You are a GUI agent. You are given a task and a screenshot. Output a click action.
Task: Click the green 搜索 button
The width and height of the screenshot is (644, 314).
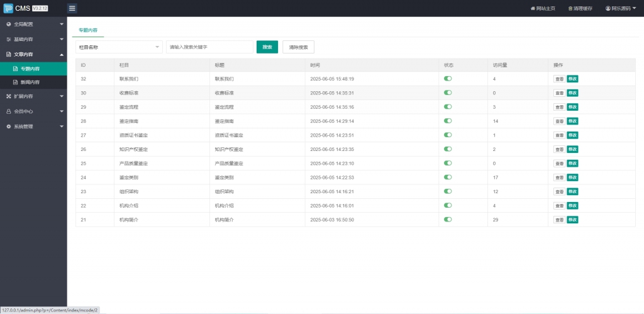click(x=267, y=47)
